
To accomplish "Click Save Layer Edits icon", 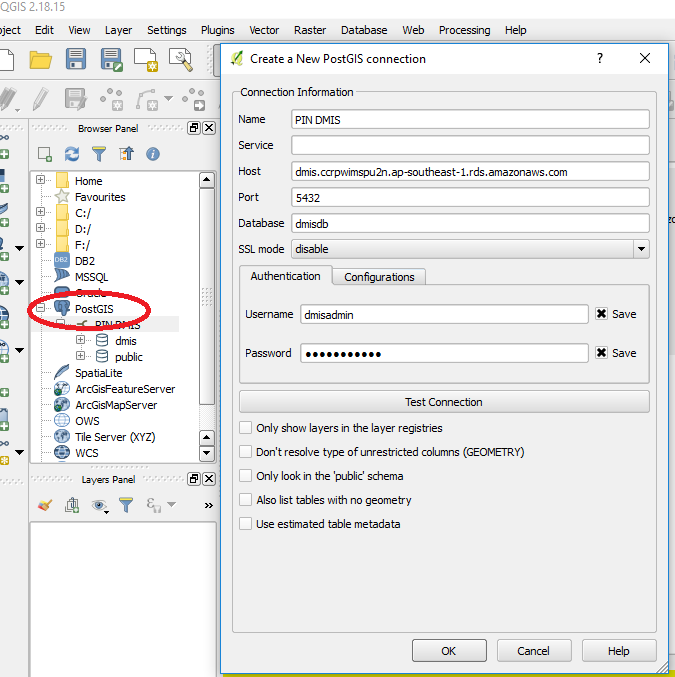I will 76,99.
